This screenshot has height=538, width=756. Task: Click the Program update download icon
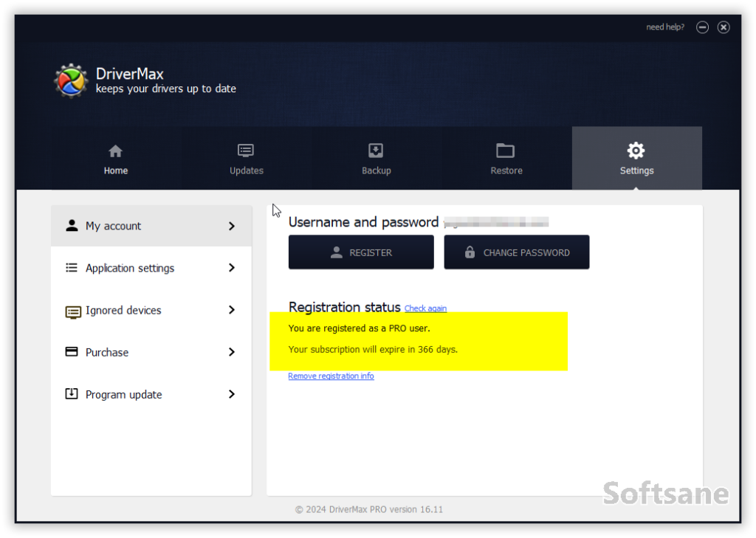pyautogui.click(x=72, y=394)
